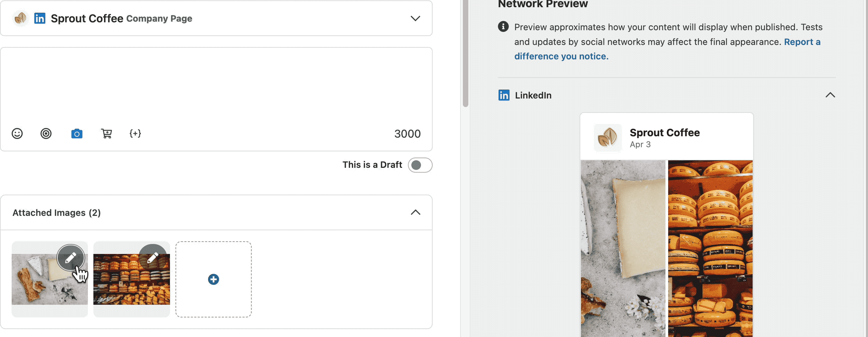Open the shopping cart product icon
Screen dimensions: 868x337
coord(106,133)
